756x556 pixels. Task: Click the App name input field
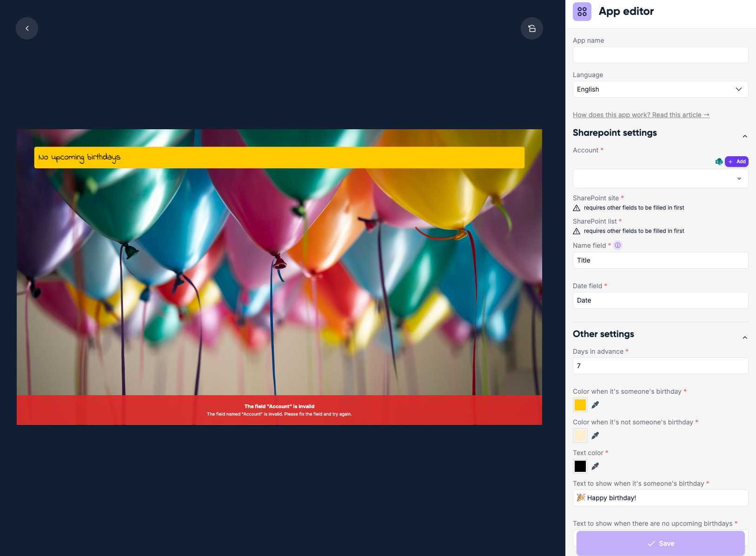[x=660, y=54]
